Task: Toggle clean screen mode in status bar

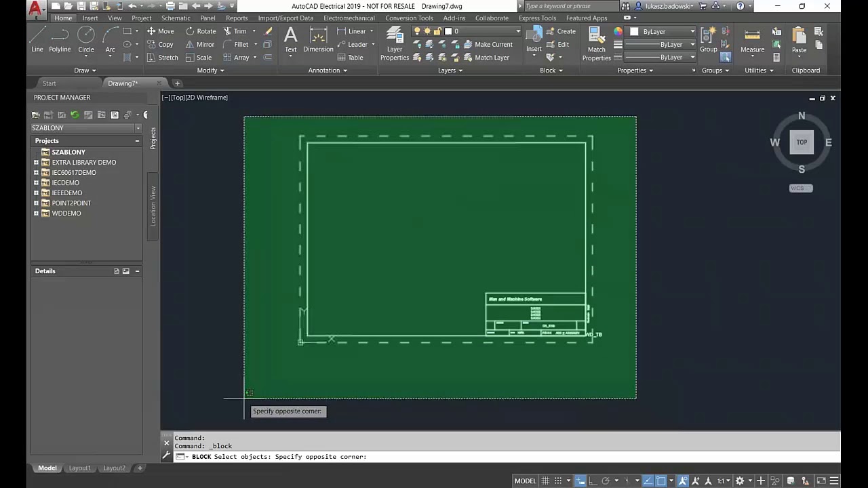Action: click(821, 481)
